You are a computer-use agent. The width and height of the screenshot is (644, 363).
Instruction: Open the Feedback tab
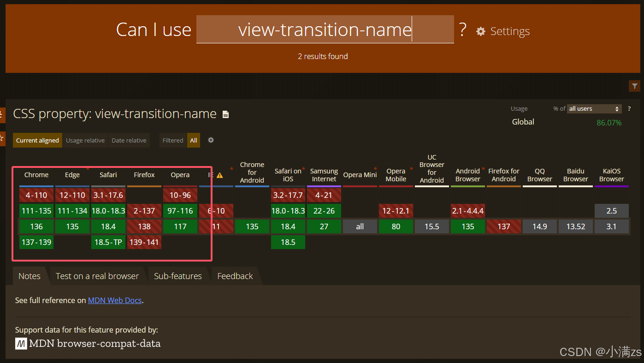pyautogui.click(x=235, y=276)
